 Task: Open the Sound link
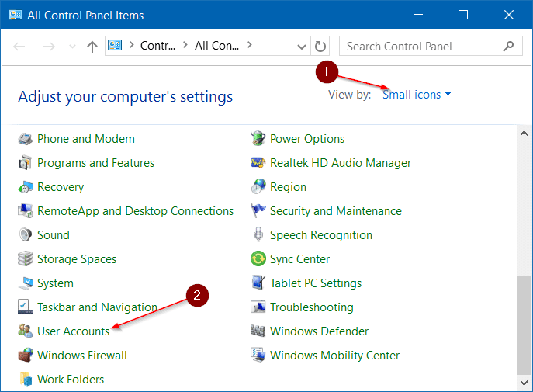[x=54, y=235]
